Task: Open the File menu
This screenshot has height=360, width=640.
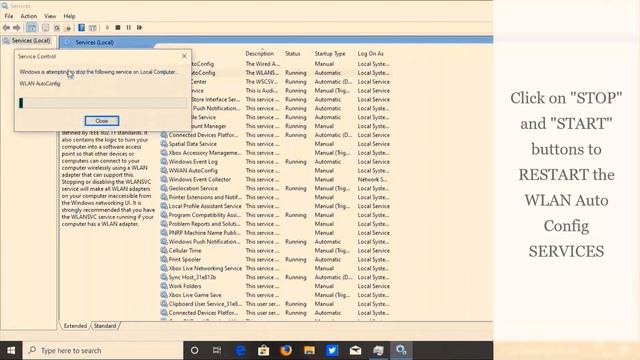Action: point(9,16)
